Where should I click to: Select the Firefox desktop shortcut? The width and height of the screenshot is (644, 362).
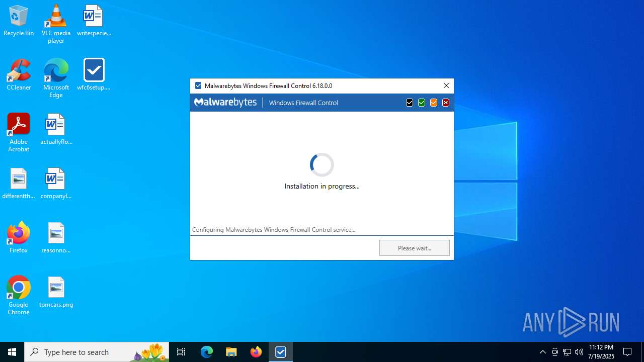tap(19, 237)
